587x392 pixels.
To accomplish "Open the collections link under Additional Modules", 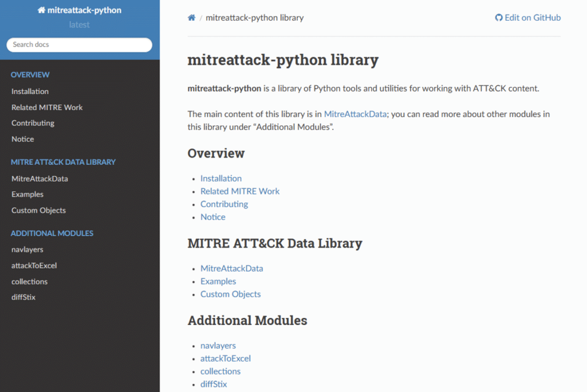I will coord(220,371).
